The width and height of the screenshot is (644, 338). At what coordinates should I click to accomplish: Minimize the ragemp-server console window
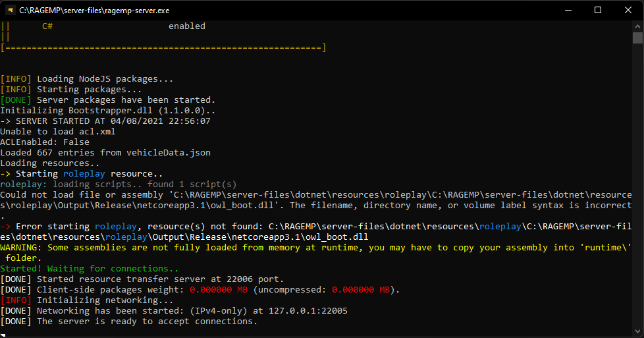(x=568, y=11)
